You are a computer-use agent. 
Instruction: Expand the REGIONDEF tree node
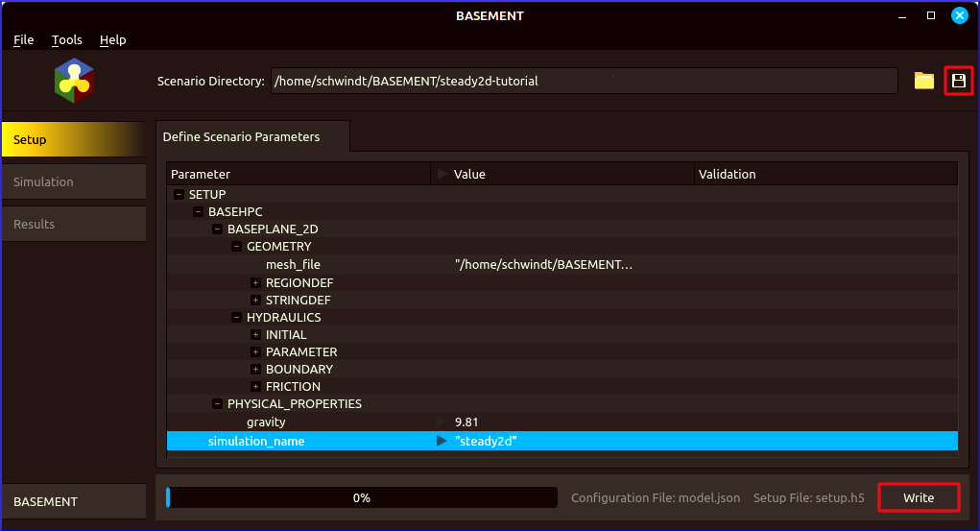click(256, 283)
